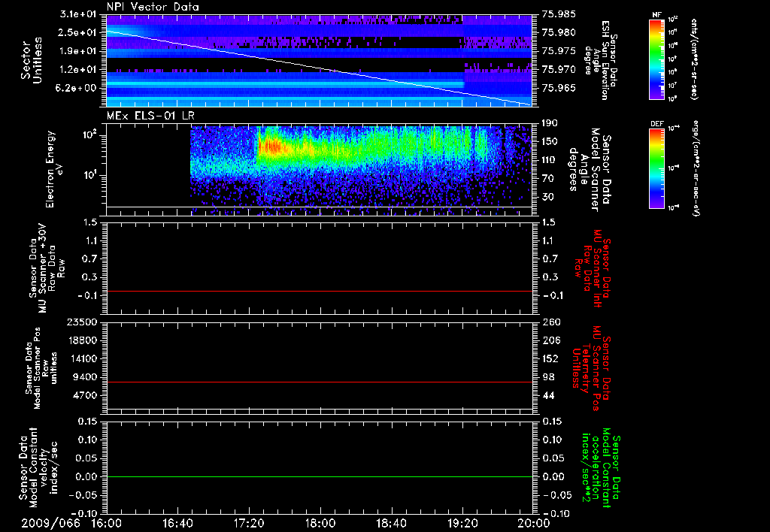Click the red "MU Scanner Pos Telemetry" label
This screenshot has height=532, width=770.
(x=591, y=368)
